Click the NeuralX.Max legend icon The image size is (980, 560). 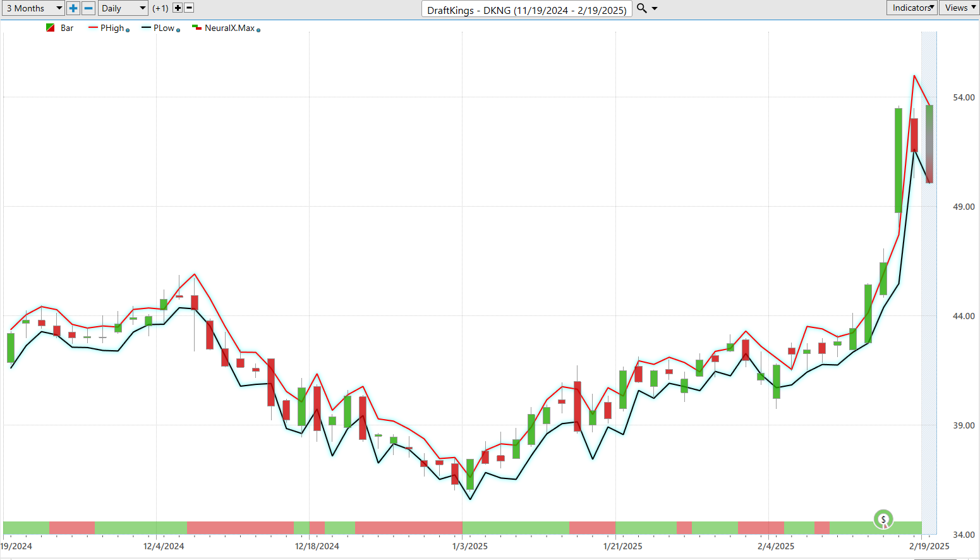click(197, 28)
